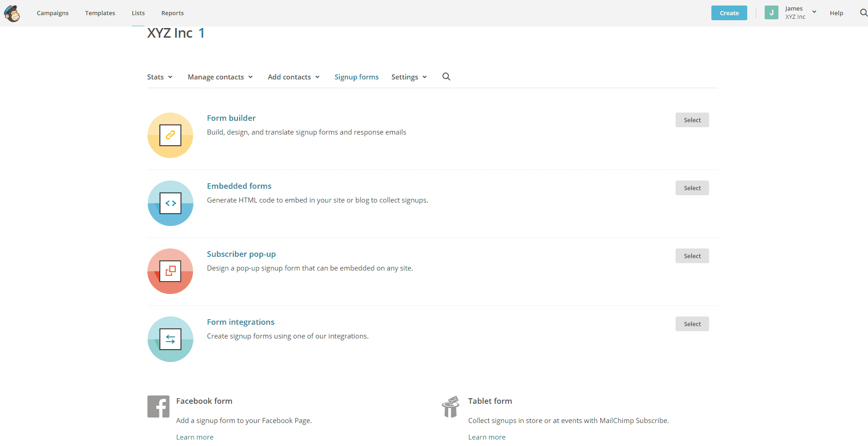Viewport: 868px width, 446px height.
Task: Select the Embedded forms option
Action: 692,188
